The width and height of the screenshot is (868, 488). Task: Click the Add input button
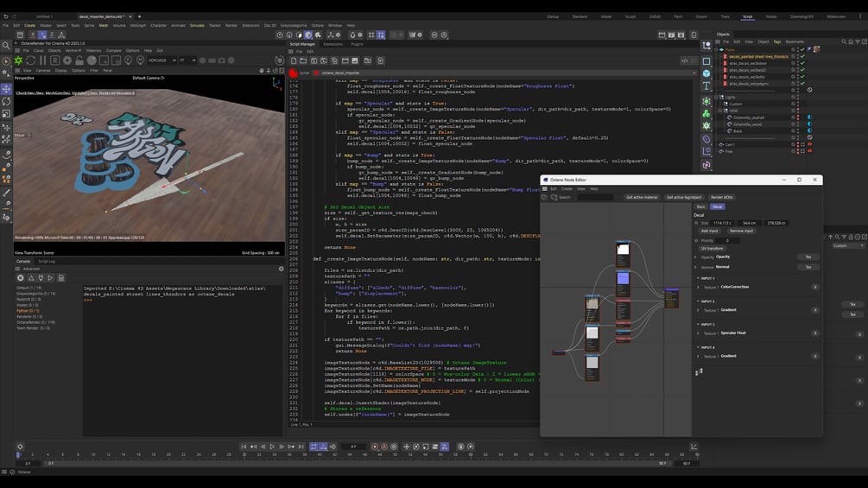click(x=709, y=231)
